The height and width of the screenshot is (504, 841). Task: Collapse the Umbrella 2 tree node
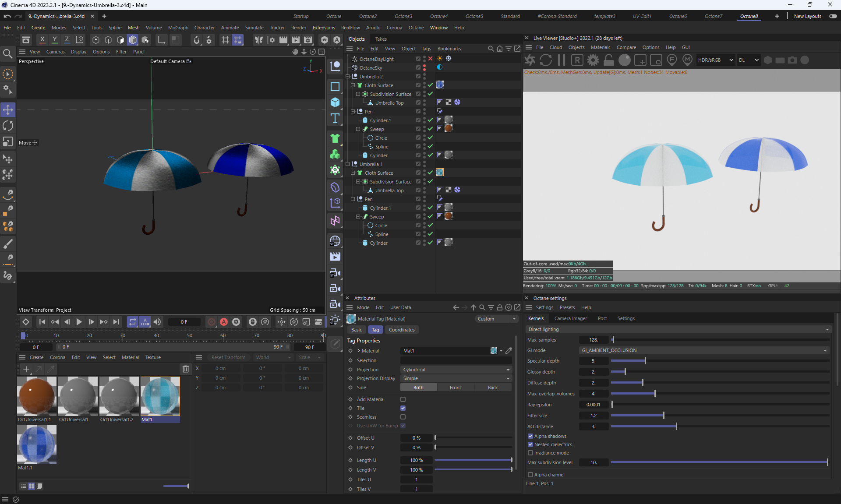(x=348, y=77)
